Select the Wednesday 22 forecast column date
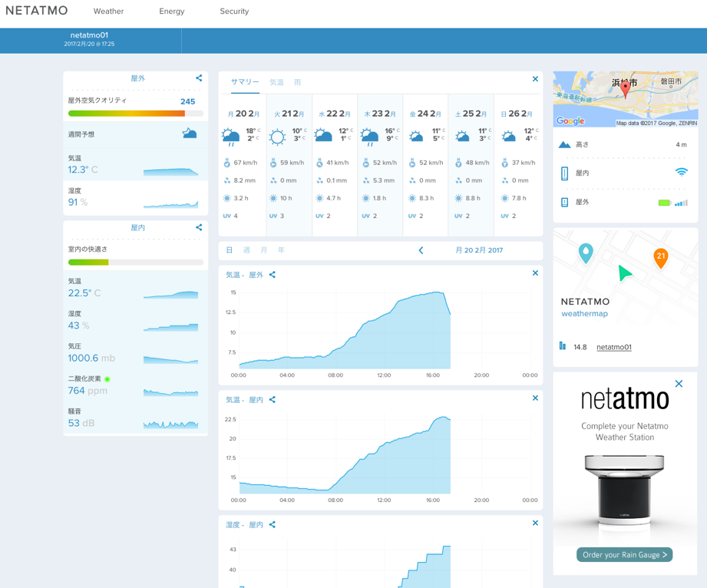This screenshot has width=707, height=588. coord(335,114)
